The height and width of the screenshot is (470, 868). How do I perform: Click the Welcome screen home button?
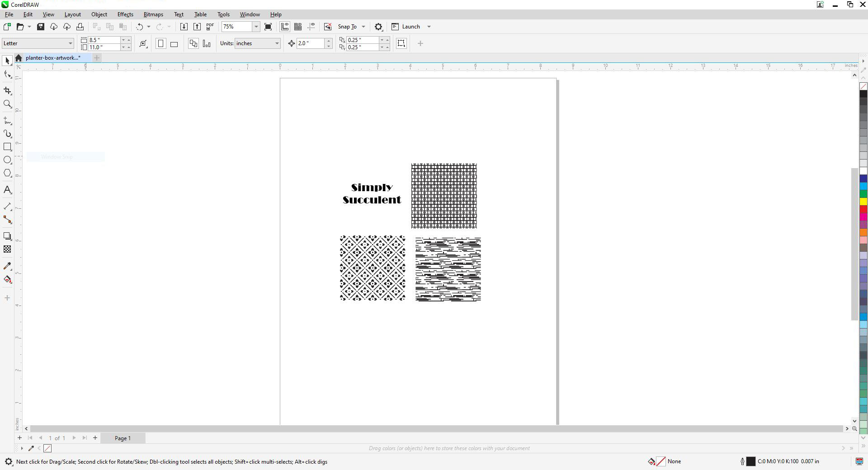click(19, 58)
